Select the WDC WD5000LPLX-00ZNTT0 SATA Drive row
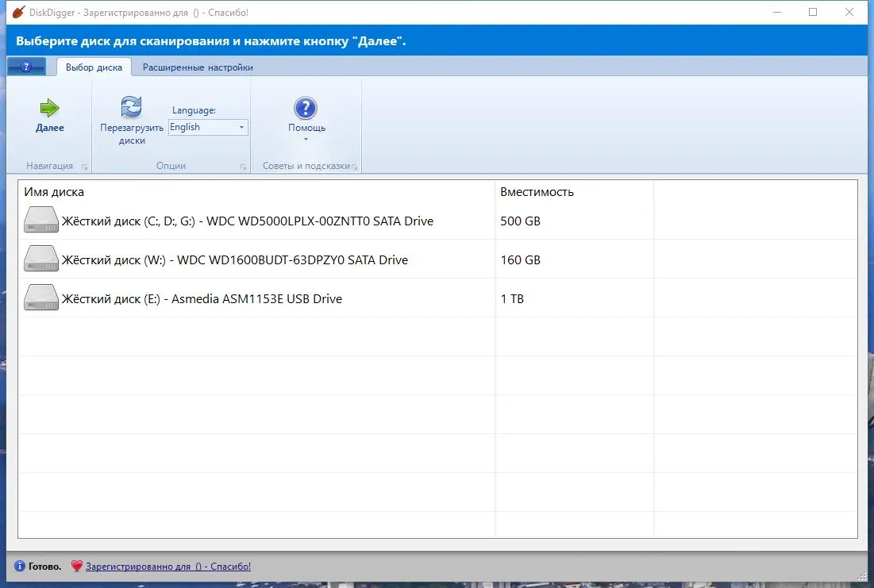The image size is (874, 588). pos(437,221)
